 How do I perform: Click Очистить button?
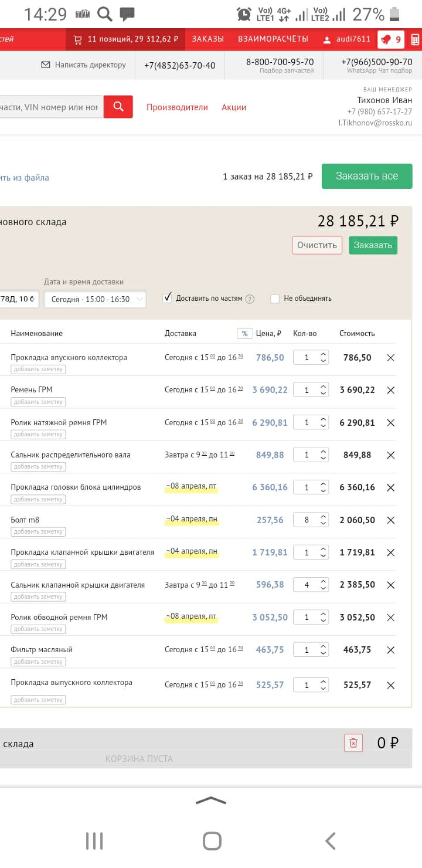[x=317, y=245]
